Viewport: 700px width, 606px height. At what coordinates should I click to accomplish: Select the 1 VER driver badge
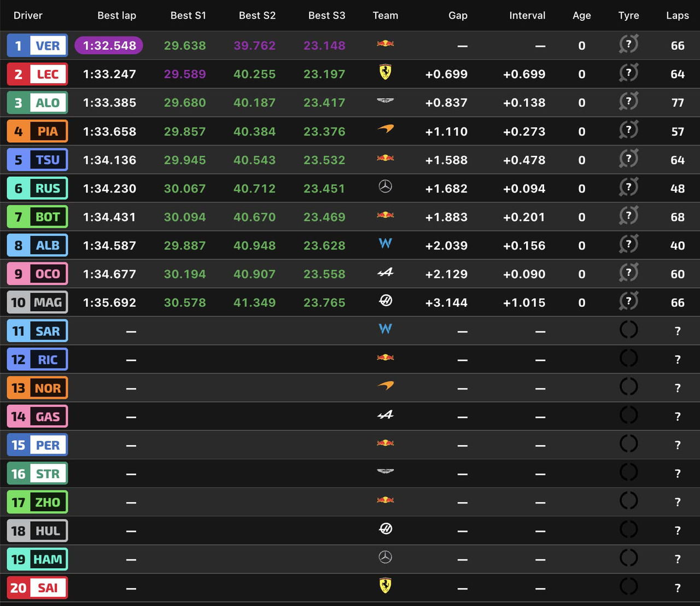[x=37, y=45]
